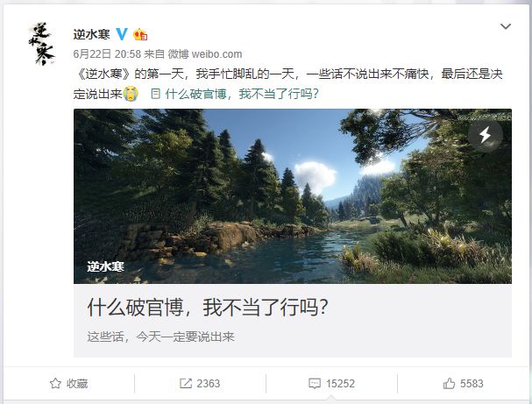
Task: Expand the post options chevron menu
Action: (506, 26)
